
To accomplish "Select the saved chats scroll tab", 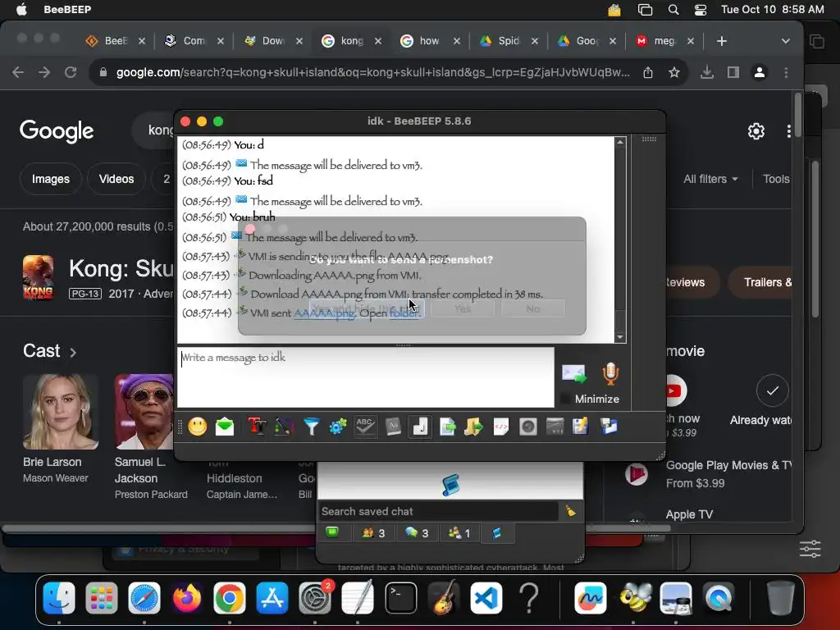I will coord(497,533).
